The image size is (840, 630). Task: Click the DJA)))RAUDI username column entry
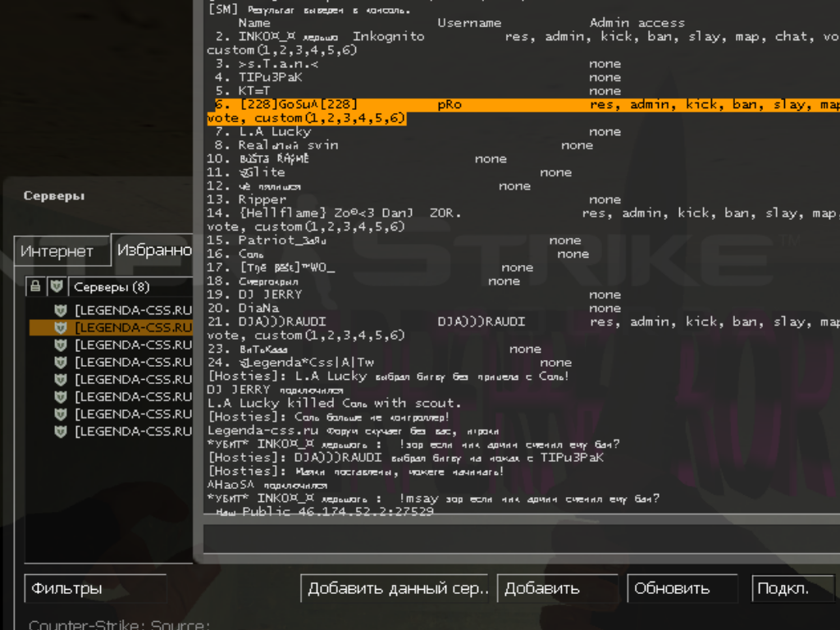[481, 322]
